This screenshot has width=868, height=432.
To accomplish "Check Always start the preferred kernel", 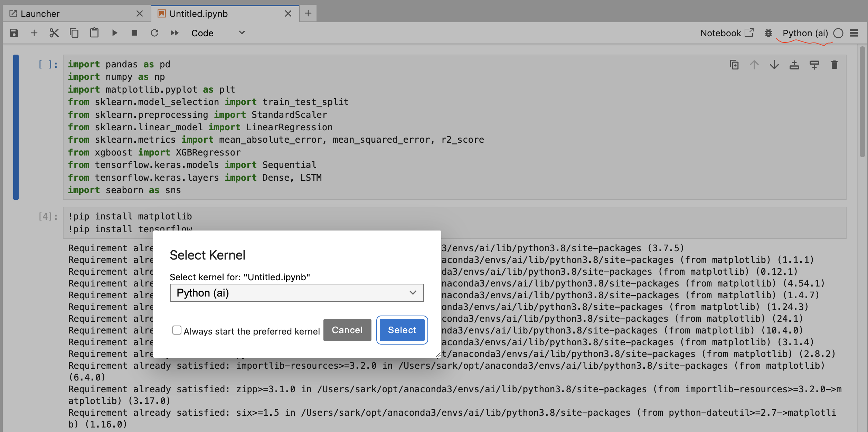I will [177, 330].
